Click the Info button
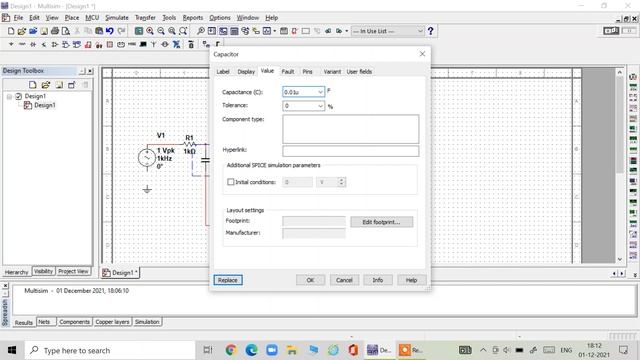640x360 pixels. click(x=378, y=280)
